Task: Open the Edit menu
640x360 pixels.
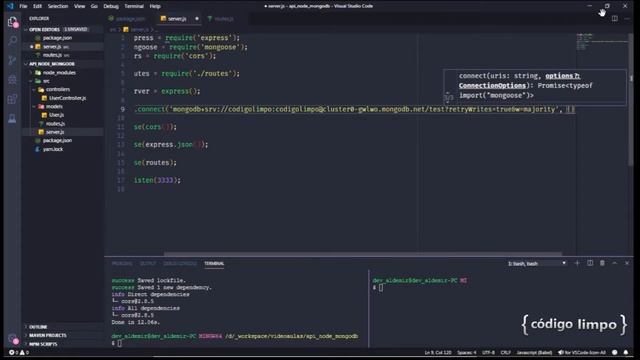Action: coord(38,6)
